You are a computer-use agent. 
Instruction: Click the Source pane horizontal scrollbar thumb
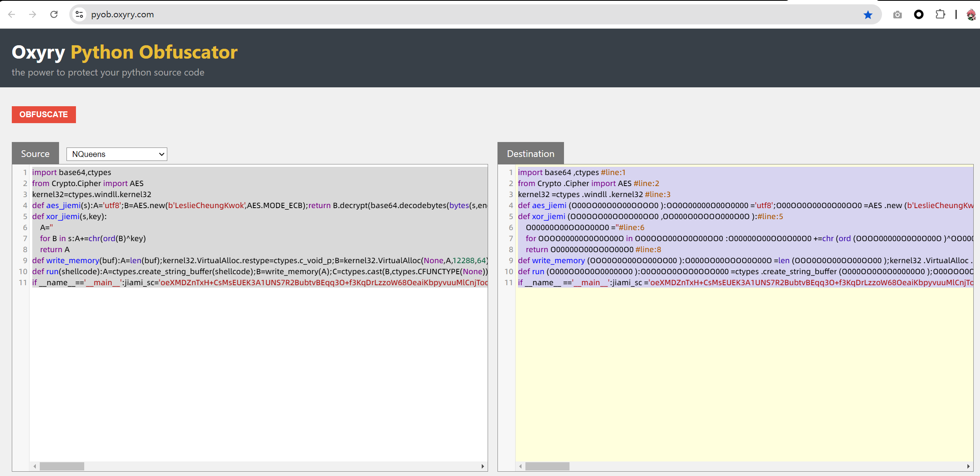(x=62, y=466)
